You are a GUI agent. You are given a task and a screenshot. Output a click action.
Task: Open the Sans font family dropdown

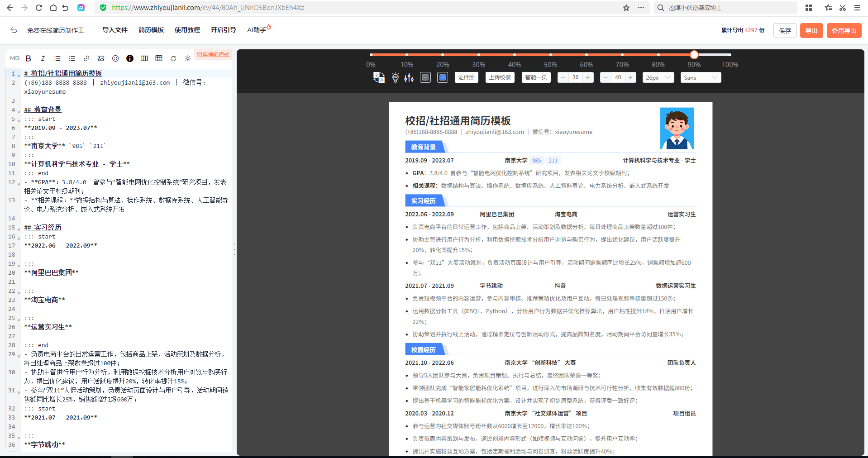(700, 77)
